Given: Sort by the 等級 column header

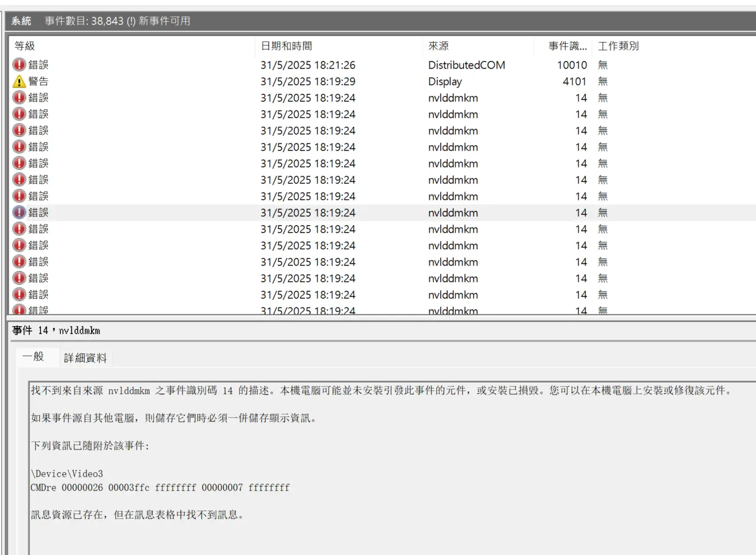Looking at the screenshot, I should (25, 46).
